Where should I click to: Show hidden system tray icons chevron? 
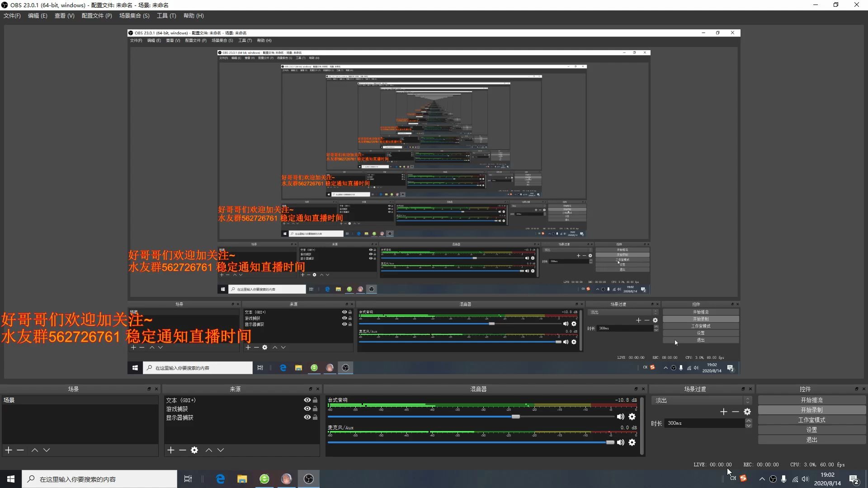pos(762,479)
